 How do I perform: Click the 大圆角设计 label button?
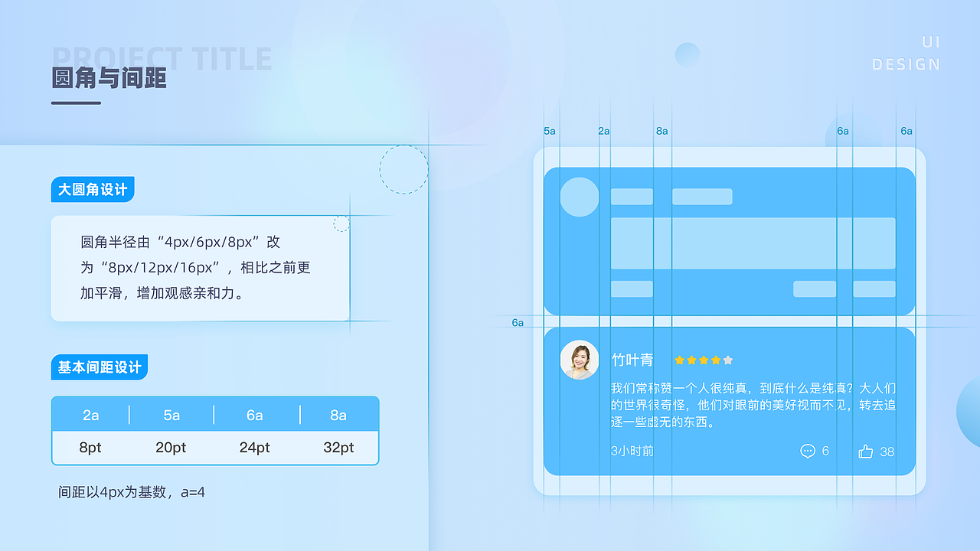(93, 189)
